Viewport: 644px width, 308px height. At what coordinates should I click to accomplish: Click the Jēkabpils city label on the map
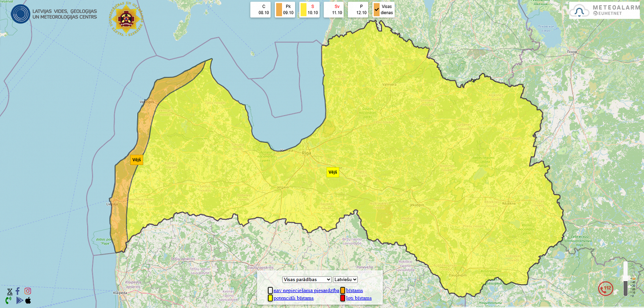[x=418, y=206]
